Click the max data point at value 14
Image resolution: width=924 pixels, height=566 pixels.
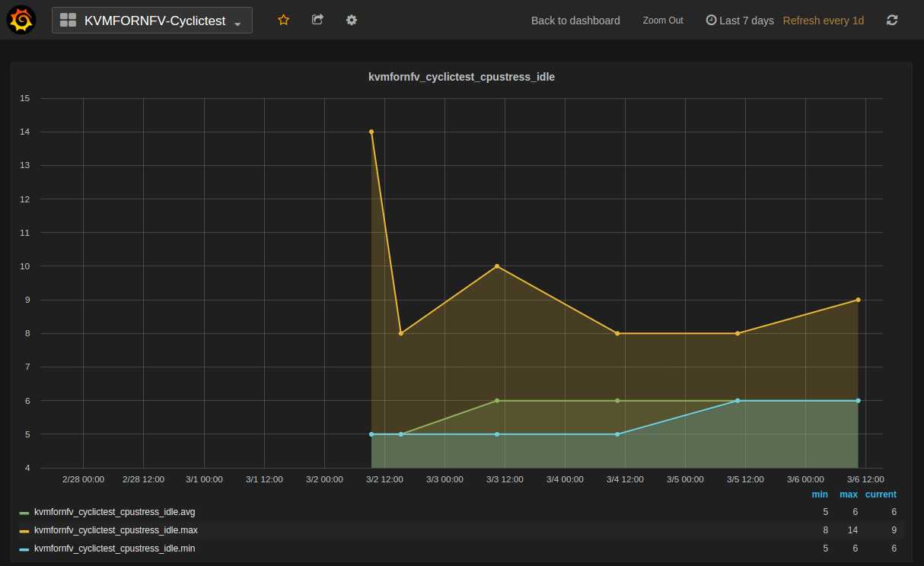(371, 132)
